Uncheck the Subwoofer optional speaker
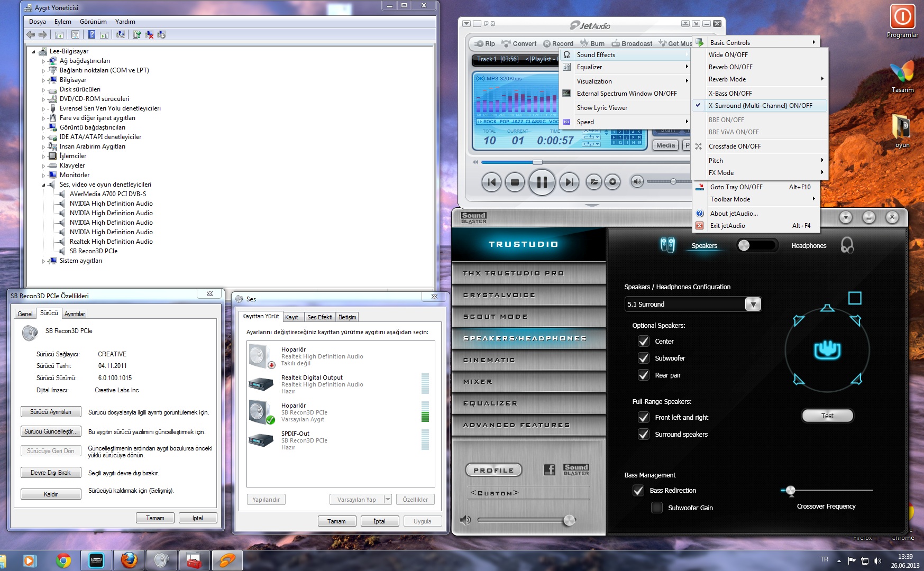Image resolution: width=924 pixels, height=571 pixels. coord(644,358)
